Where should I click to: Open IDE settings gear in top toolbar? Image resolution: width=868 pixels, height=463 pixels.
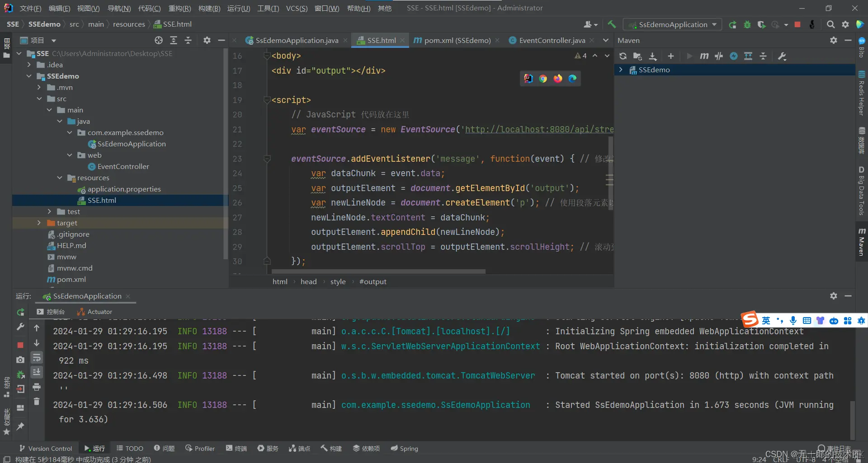click(845, 24)
